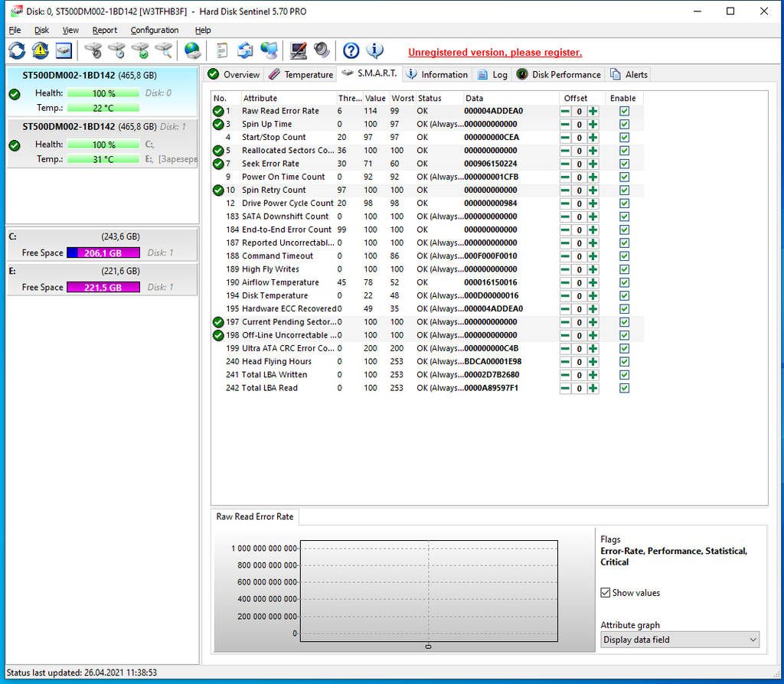784x684 pixels.
Task: Switch to the Disk Performance tab
Action: (x=558, y=74)
